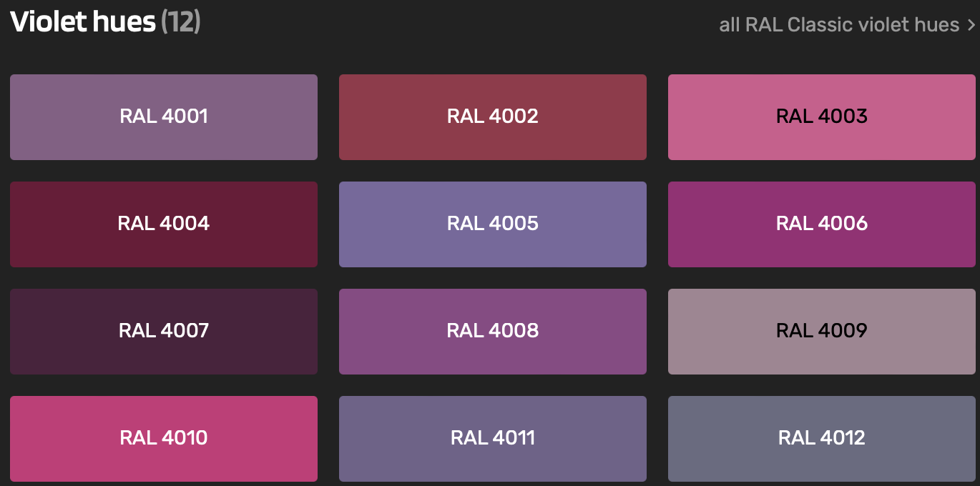The width and height of the screenshot is (980, 486).
Task: Click the chevron arrow beside violet hues link
Action: click(x=971, y=25)
